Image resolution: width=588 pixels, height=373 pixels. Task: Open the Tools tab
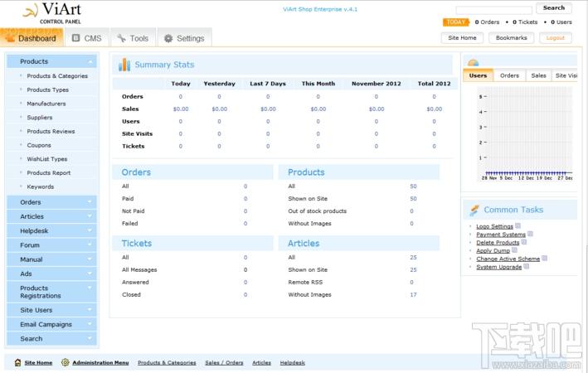tap(133, 38)
